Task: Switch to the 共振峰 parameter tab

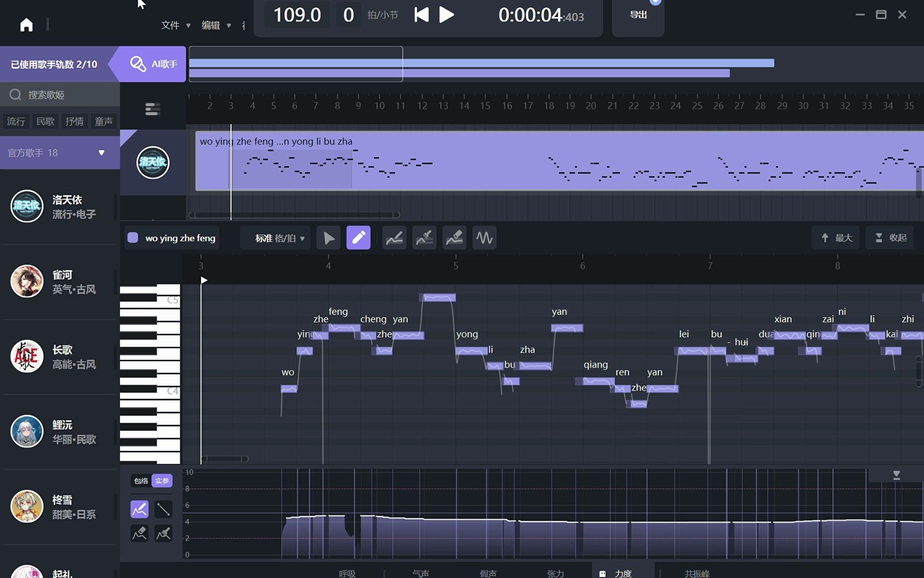Action: [x=697, y=574]
